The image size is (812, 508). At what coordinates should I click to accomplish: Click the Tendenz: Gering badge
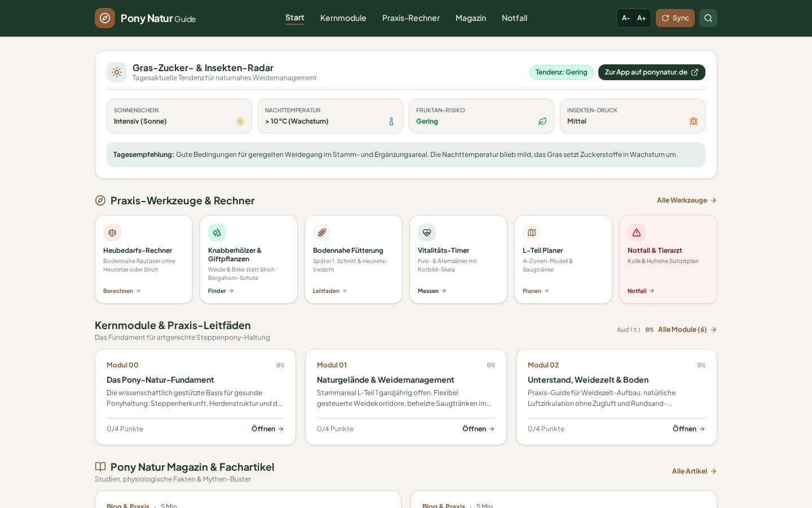(562, 72)
